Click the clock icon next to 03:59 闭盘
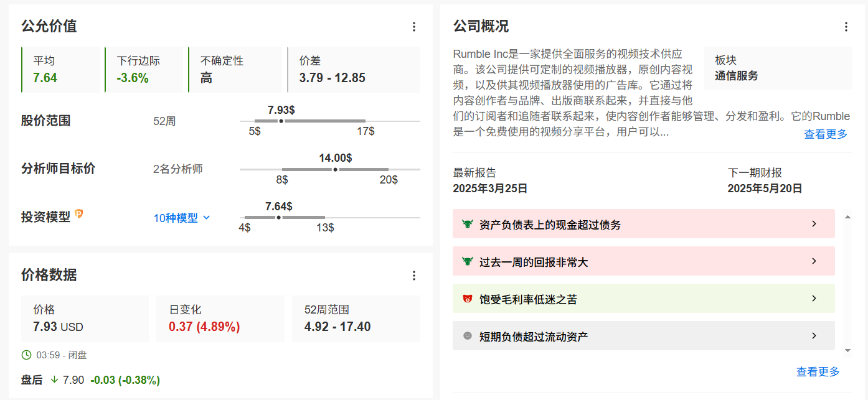868x400 pixels. 26,355
